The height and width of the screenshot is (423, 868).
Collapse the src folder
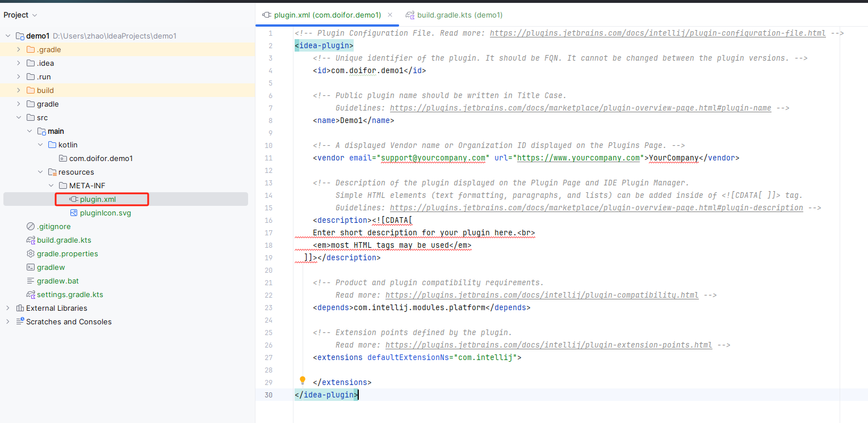[19, 117]
